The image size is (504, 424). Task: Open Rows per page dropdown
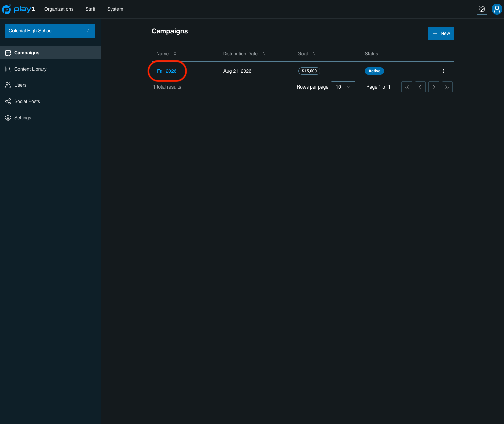tap(343, 87)
